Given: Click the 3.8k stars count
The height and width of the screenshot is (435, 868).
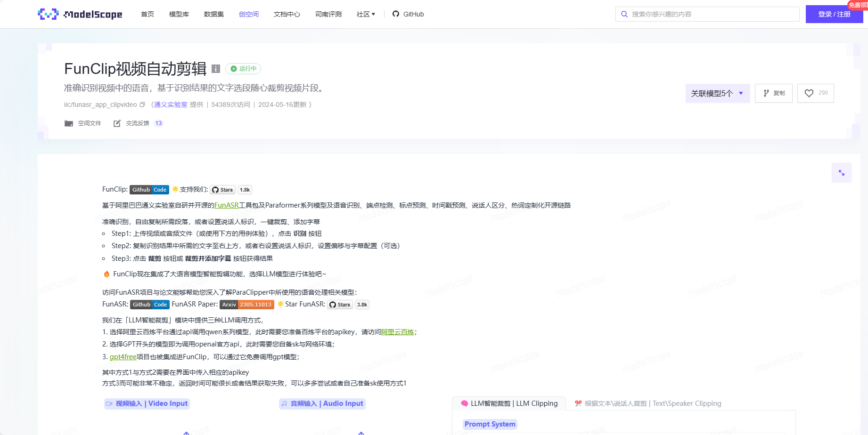Looking at the screenshot, I should coord(362,305).
